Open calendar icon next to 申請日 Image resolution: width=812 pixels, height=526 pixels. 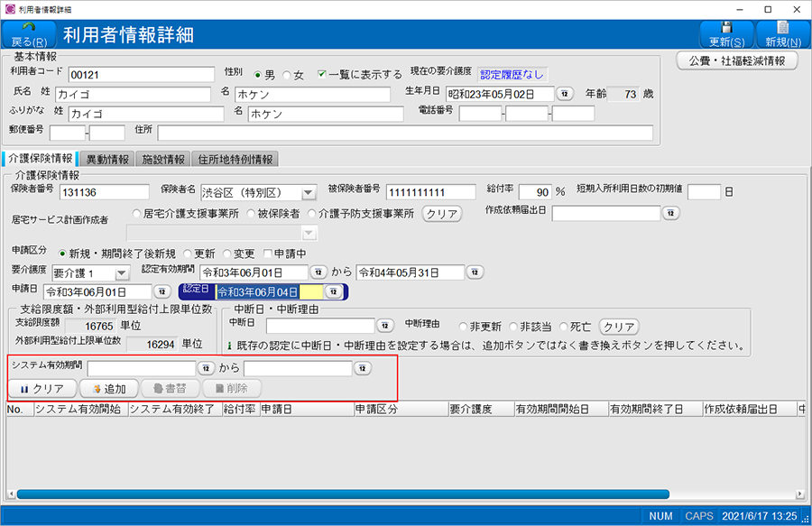[x=162, y=291]
